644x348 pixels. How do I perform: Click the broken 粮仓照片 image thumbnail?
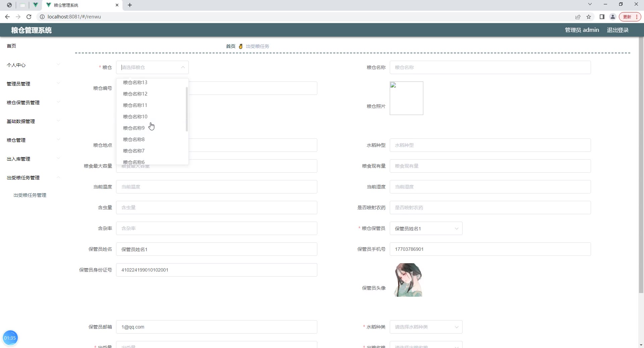click(x=406, y=98)
